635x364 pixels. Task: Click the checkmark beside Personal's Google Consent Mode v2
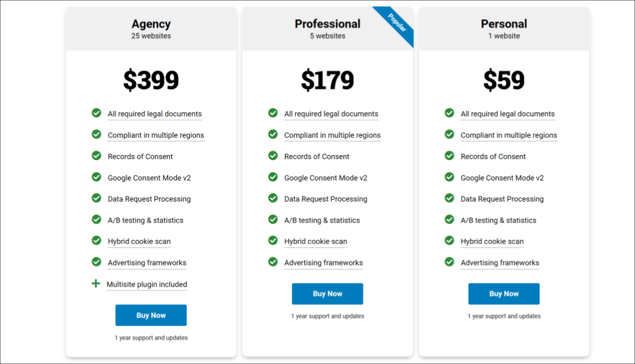[x=449, y=177]
